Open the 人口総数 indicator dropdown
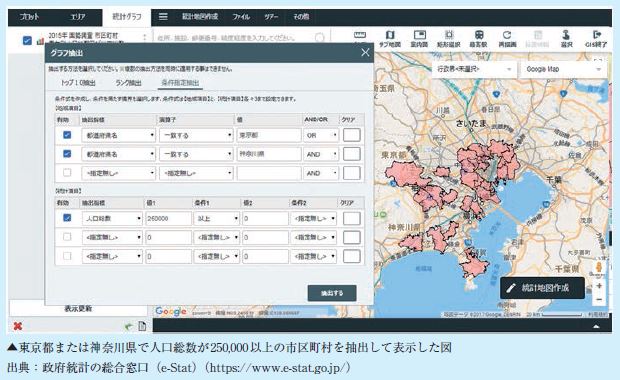This screenshot has width=620, height=380. (112, 218)
